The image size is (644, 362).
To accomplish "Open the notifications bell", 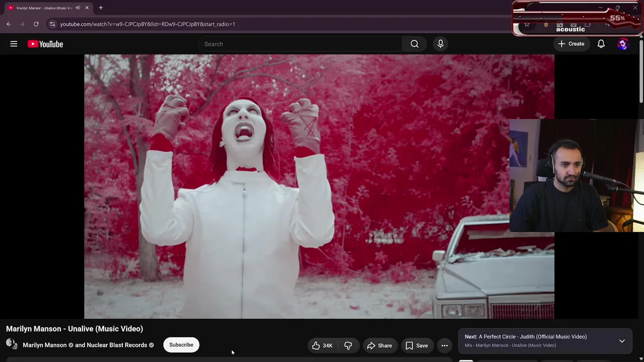I will (601, 44).
